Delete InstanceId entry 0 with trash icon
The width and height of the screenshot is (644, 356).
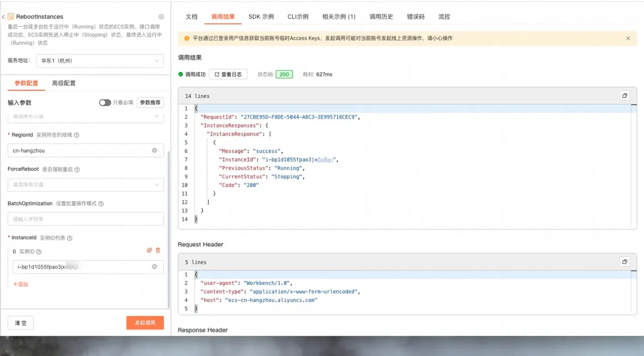[x=158, y=250]
